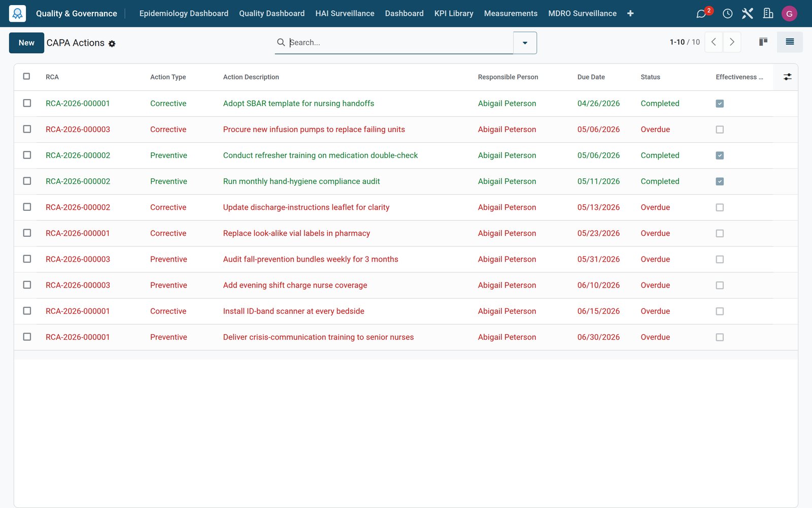Switch to list view
Image resolution: width=812 pixels, height=508 pixels.
coord(790,42)
